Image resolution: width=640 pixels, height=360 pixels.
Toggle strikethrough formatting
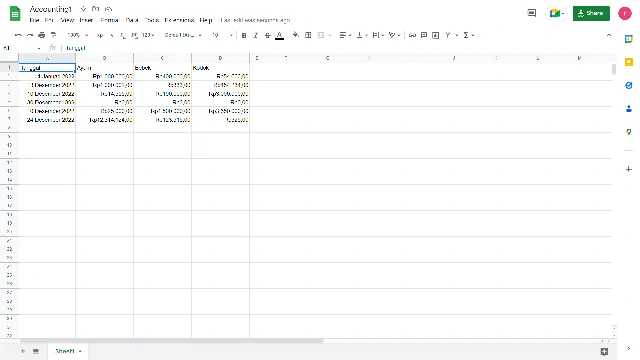[x=267, y=35]
